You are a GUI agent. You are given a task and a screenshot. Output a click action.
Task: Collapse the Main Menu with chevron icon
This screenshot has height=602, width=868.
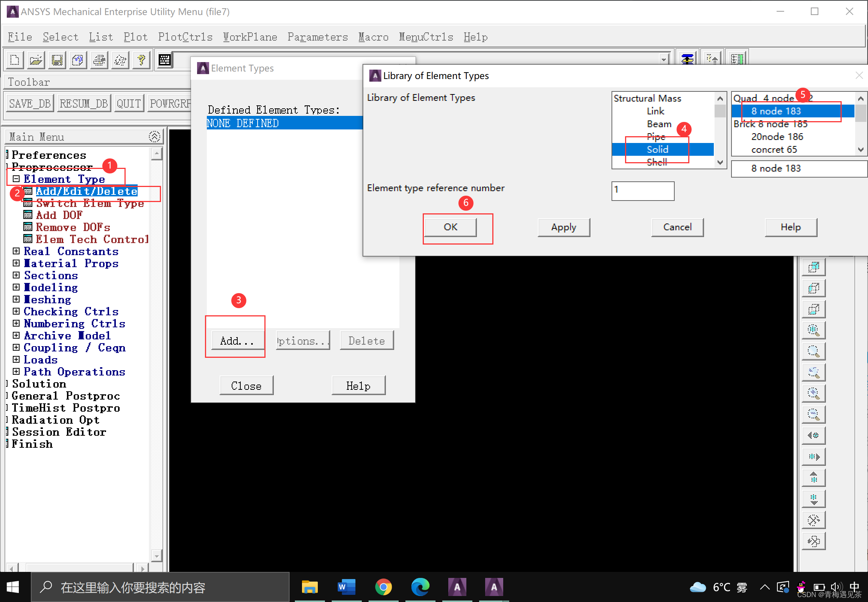coord(155,137)
